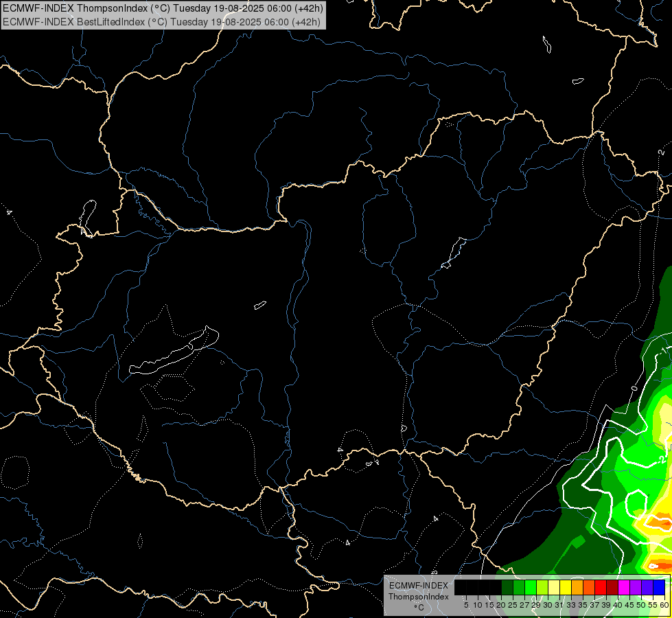Click legend tick value '45'
The width and height of the screenshot is (672, 618).
tap(629, 605)
